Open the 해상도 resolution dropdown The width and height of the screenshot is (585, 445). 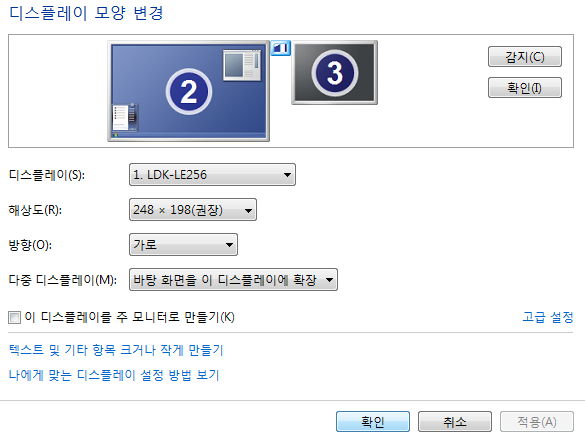(193, 210)
